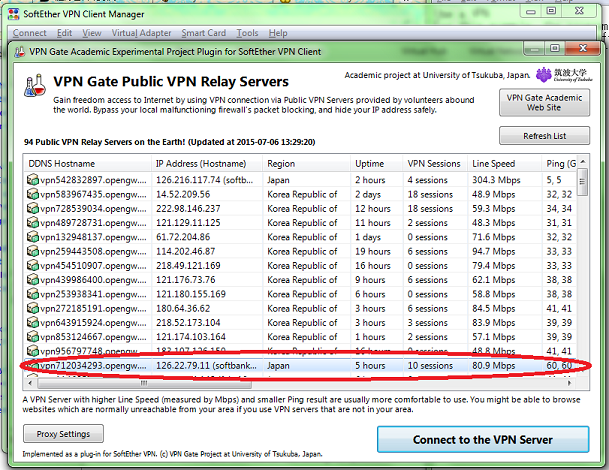Click the vertical scrollbar thumb of server list
The height and width of the screenshot is (470, 609).
click(x=582, y=182)
